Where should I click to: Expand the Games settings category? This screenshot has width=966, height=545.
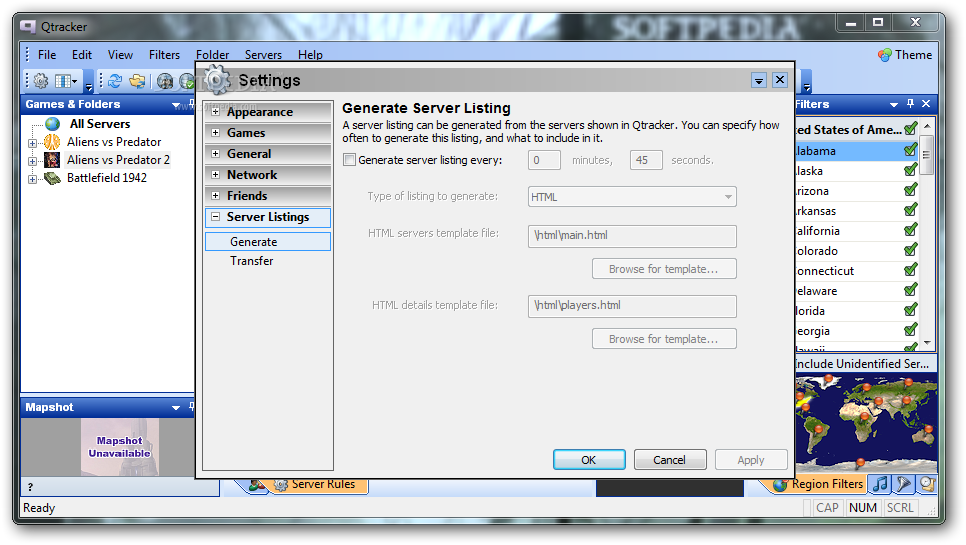(x=216, y=133)
